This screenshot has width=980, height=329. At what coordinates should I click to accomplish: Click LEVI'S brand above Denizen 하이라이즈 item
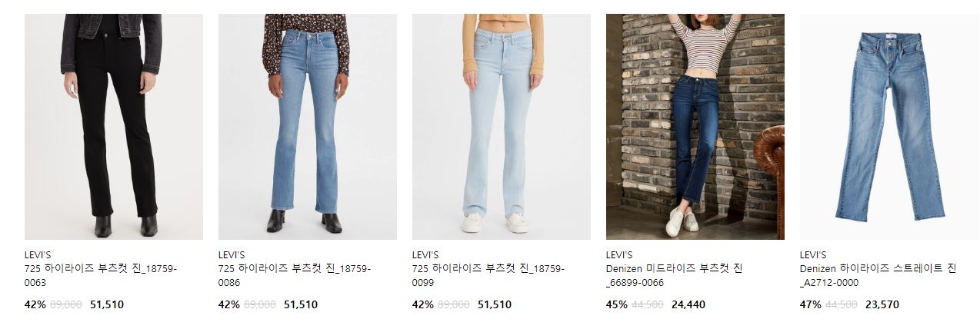pos(813,255)
